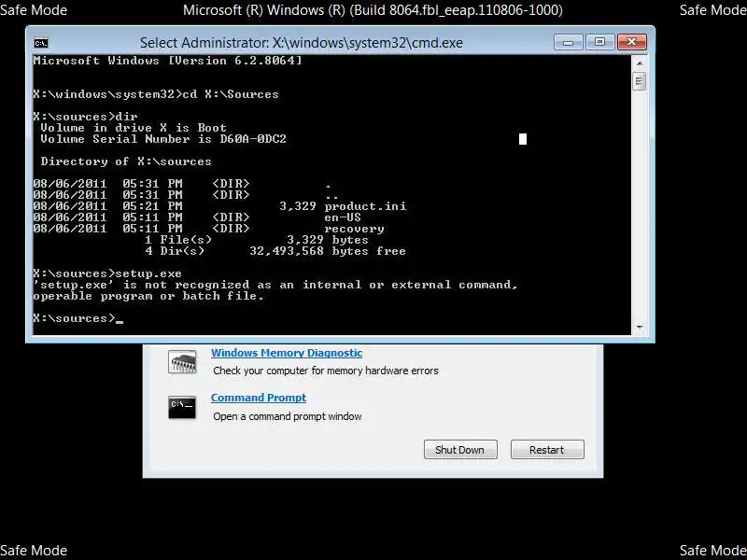Close the cmd.exe window
The image size is (747, 560).
(632, 42)
